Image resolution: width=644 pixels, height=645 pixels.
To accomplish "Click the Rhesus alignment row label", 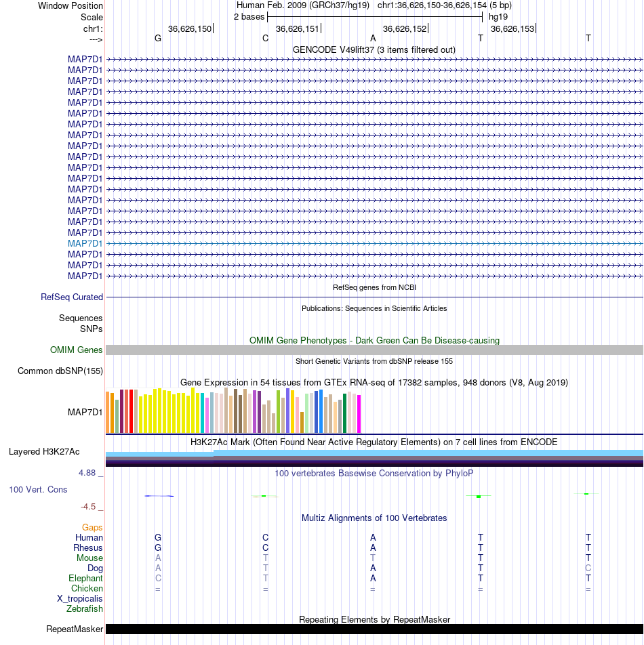I will (x=88, y=548).
